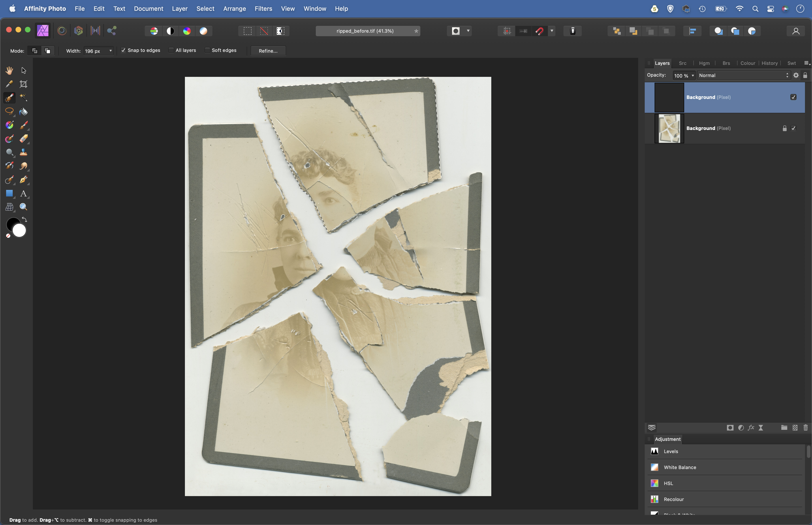The image size is (812, 525).
Task: Switch to the Develop Persona
Action: click(x=79, y=31)
